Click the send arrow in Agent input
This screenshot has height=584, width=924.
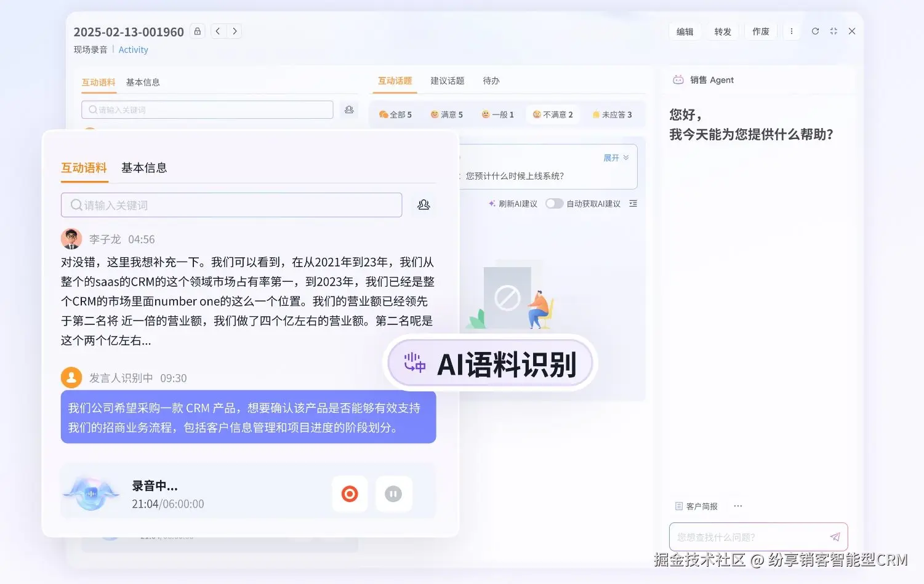(835, 537)
